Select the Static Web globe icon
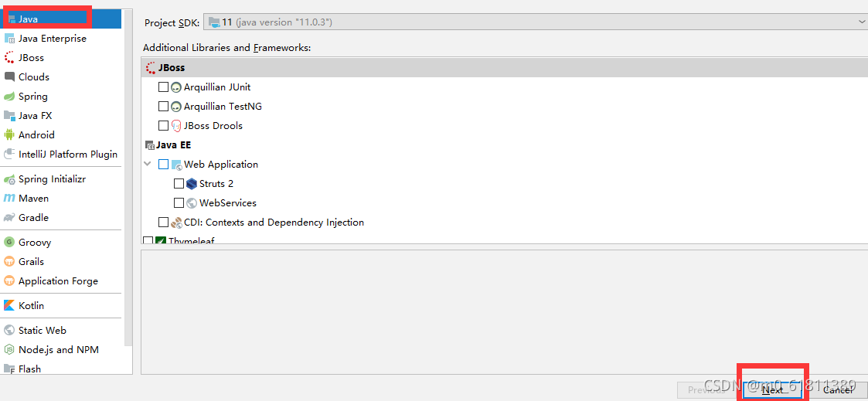This screenshot has width=868, height=401. coord(9,330)
